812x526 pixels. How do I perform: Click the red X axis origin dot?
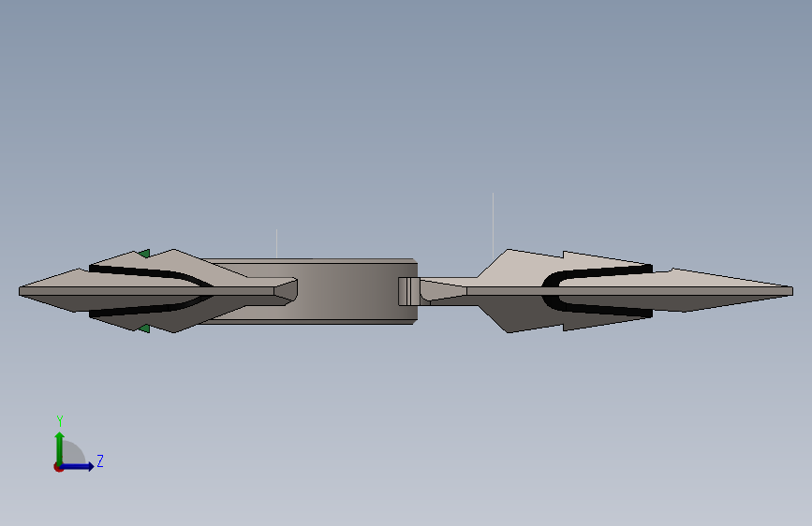58,467
